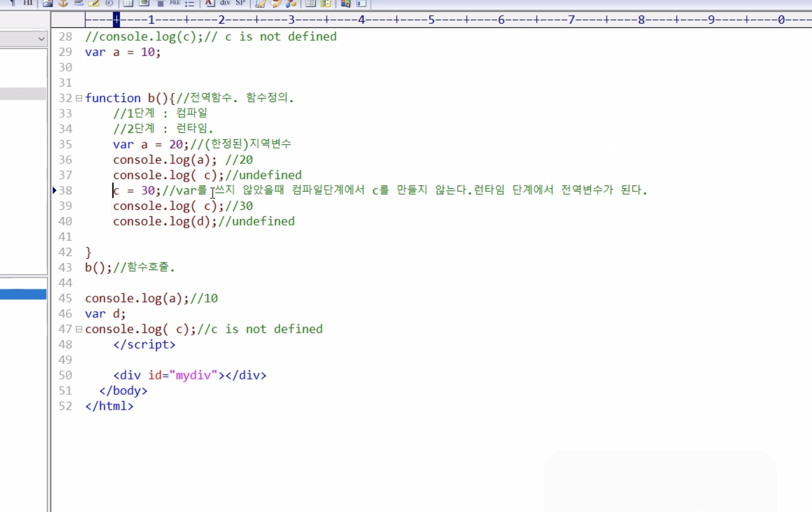Screen dimensions: 812x512
Task: Collapse function b() fold at line 32
Action: pos(79,99)
